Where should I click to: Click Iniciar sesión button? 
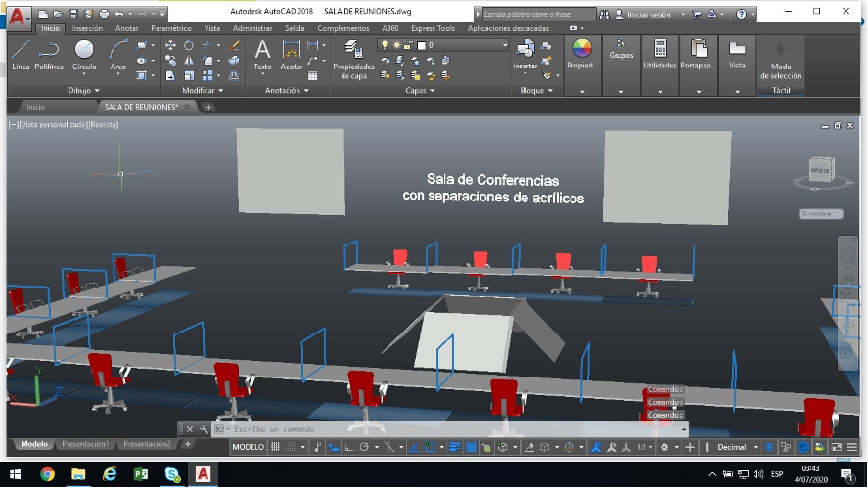[x=647, y=15]
